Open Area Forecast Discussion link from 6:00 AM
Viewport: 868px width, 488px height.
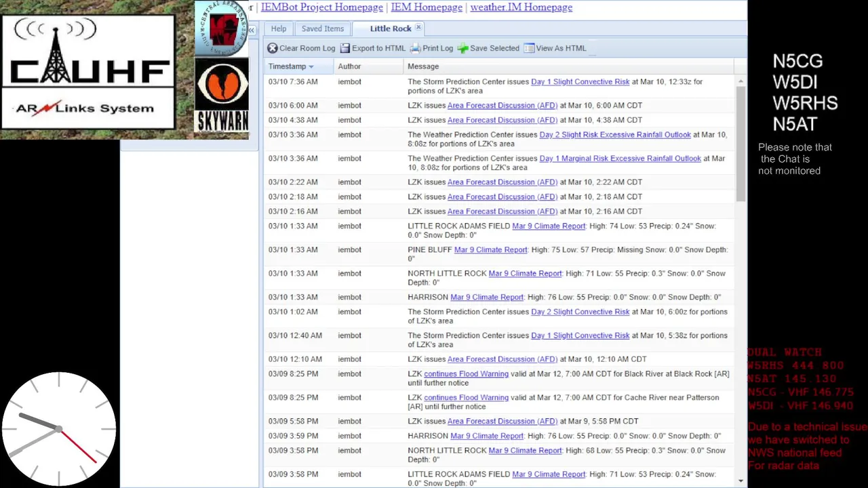click(502, 105)
